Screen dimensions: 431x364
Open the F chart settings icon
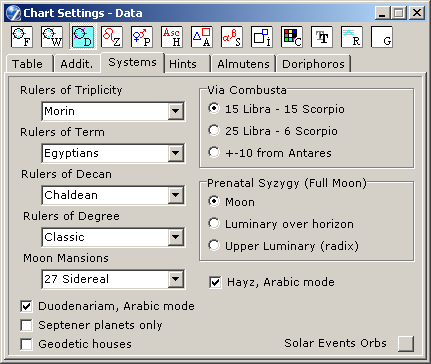[x=22, y=37]
